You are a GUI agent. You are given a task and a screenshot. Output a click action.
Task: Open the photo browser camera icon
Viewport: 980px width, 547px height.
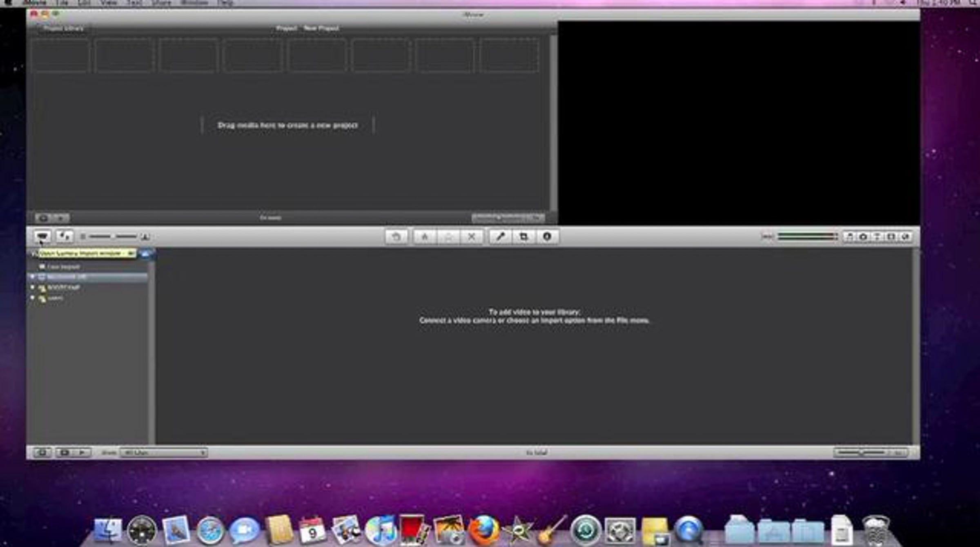click(863, 237)
